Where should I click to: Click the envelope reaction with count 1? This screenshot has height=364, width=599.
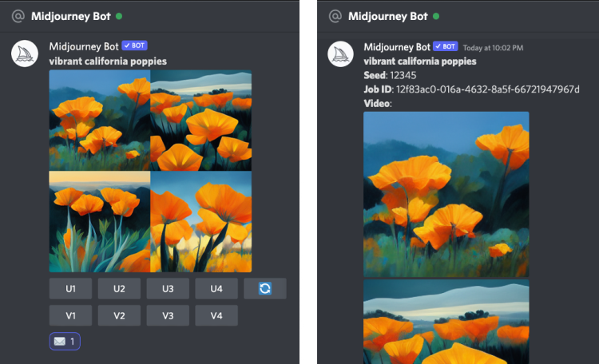65,341
